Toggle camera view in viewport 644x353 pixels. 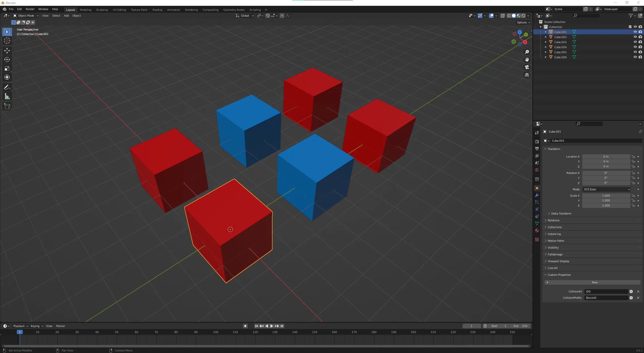click(527, 67)
